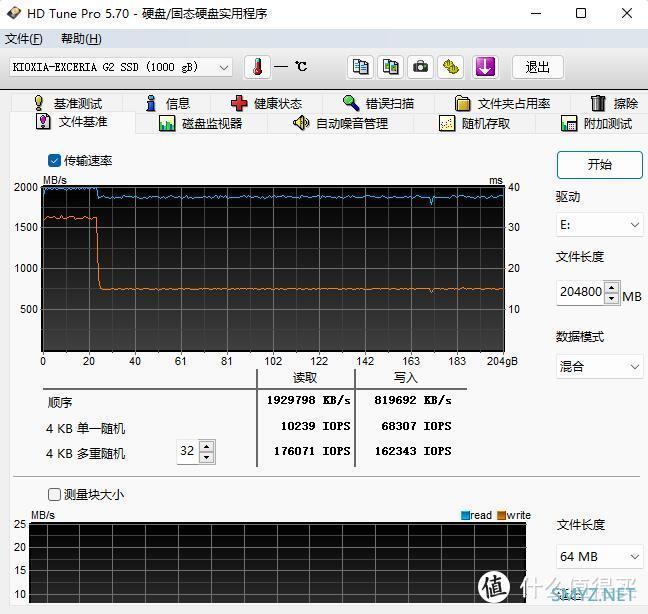This screenshot has height=614, width=648.
Task: Click the 开始 start button
Action: [600, 164]
